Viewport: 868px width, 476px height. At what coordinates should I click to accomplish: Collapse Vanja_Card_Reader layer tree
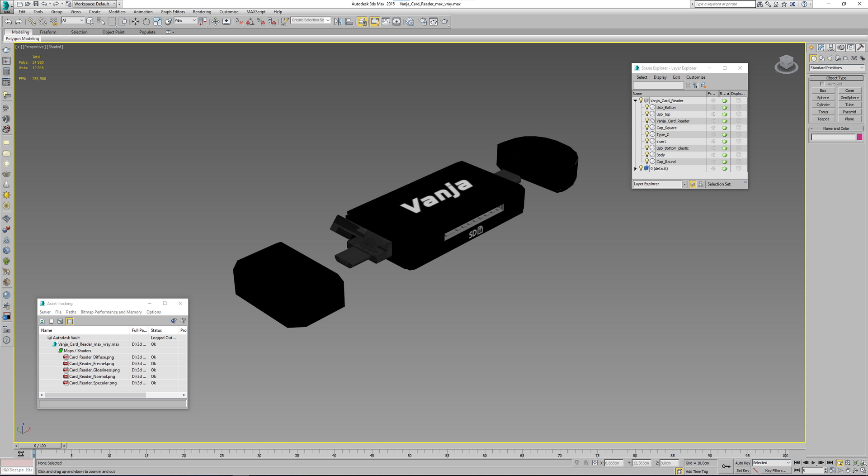tap(635, 100)
